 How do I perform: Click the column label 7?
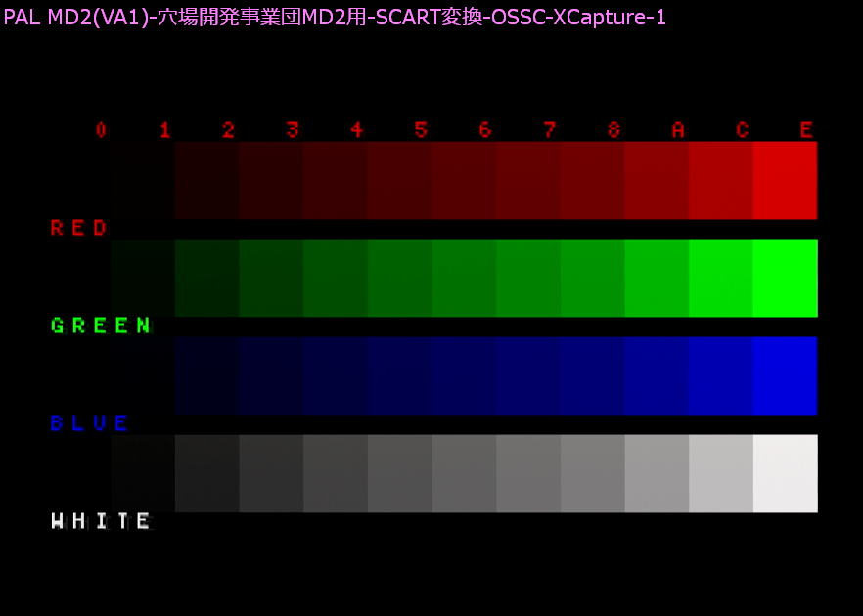(550, 130)
